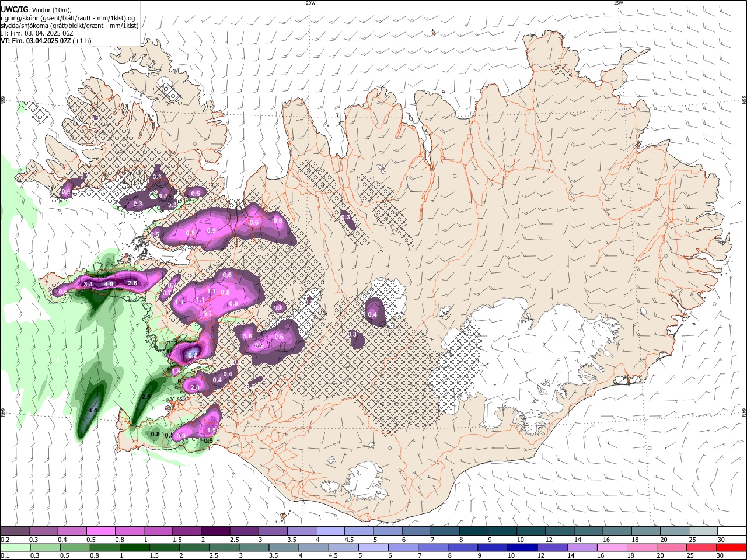This screenshot has height=560, width=747.
Task: Click the "slydda/snjókoma" description line
Action: coord(69,26)
